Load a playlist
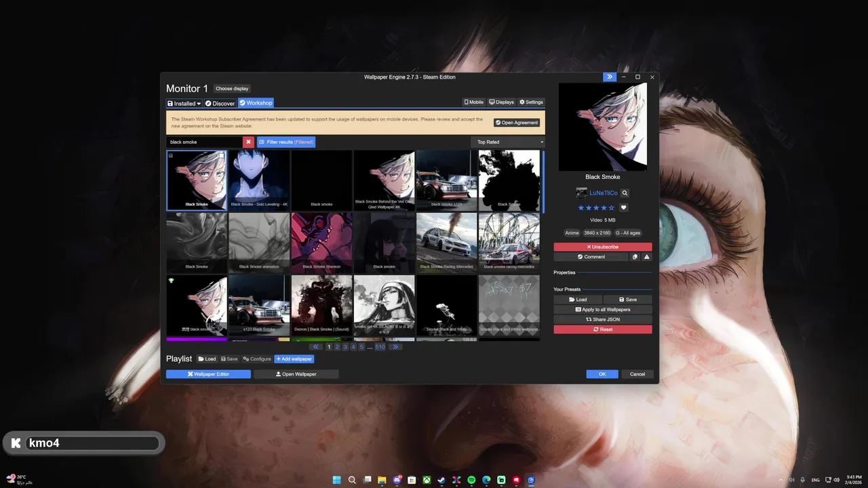 (x=207, y=359)
